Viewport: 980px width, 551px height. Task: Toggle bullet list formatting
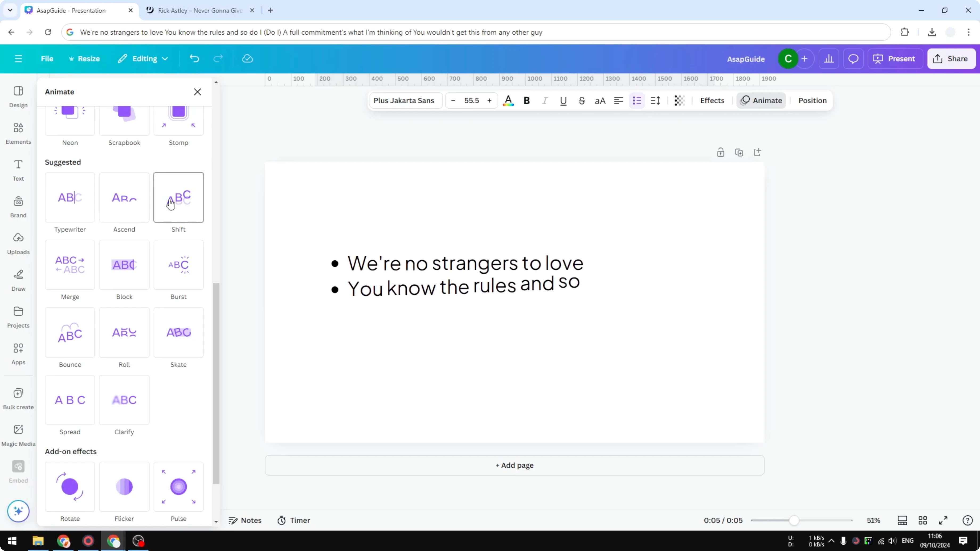point(637,101)
